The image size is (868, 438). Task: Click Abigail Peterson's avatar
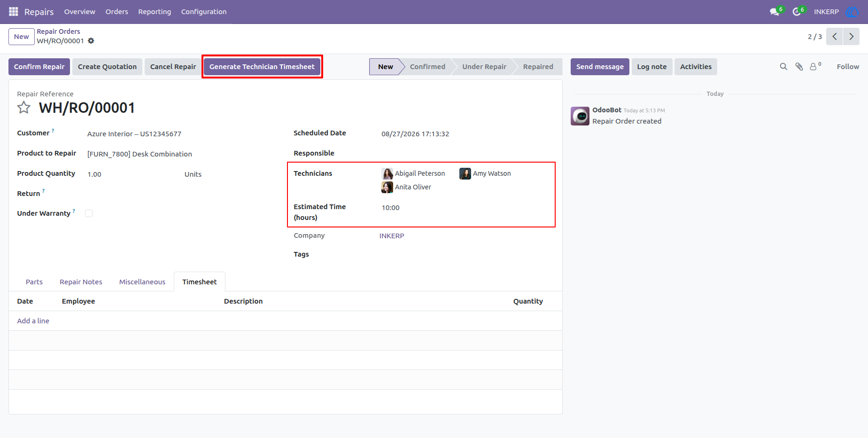387,174
